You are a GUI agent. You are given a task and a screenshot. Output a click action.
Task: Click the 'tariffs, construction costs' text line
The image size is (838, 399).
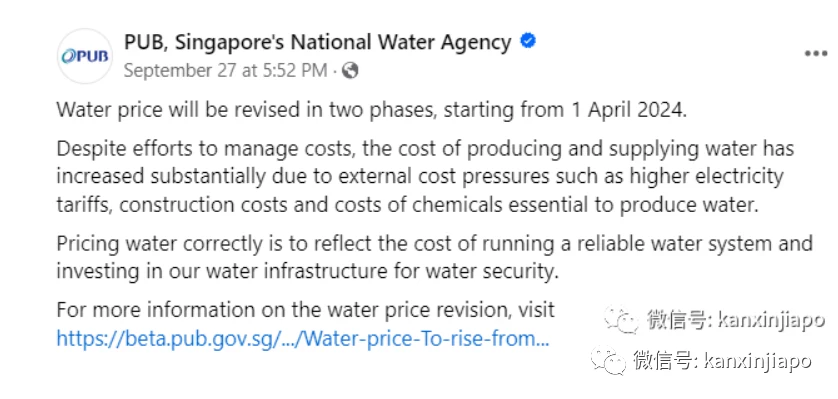[407, 205]
